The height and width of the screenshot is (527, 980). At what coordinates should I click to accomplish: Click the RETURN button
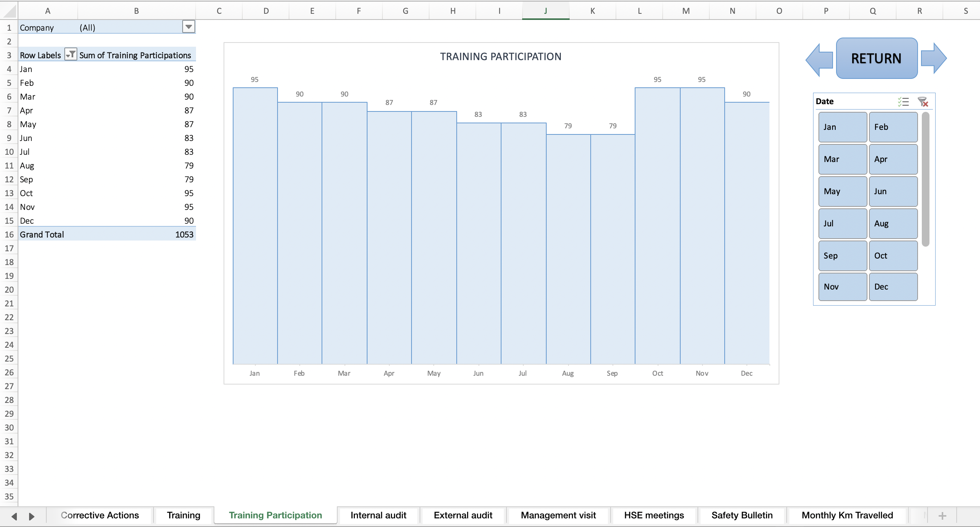[x=876, y=58]
